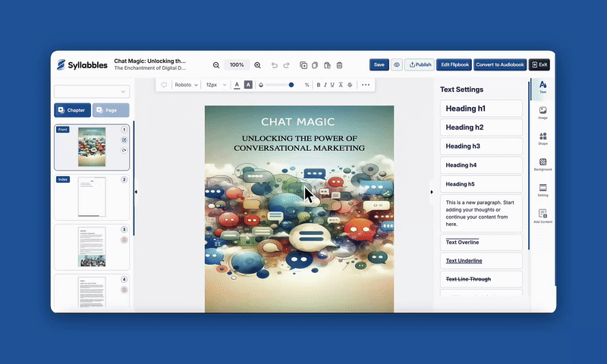This screenshot has height=364, width=607.
Task: Open the Shape tool in right sidebar
Action: pos(543,138)
